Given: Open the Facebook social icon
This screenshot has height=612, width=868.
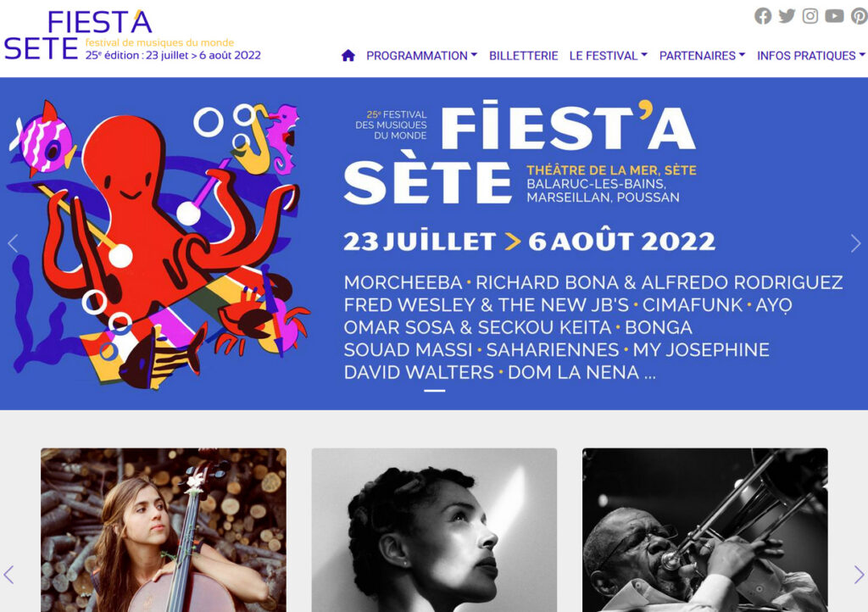Looking at the screenshot, I should pos(763,16).
